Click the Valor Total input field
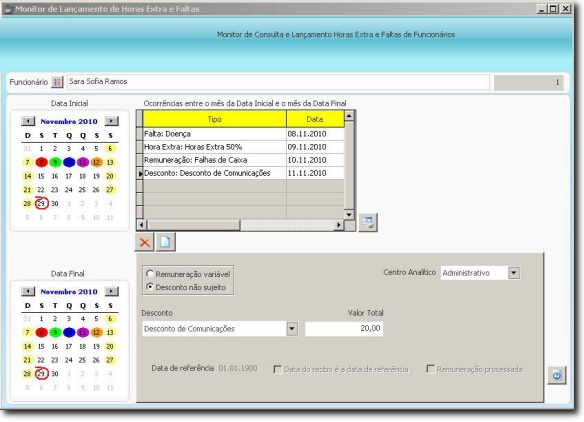The height and width of the screenshot is (422, 584). tap(344, 329)
